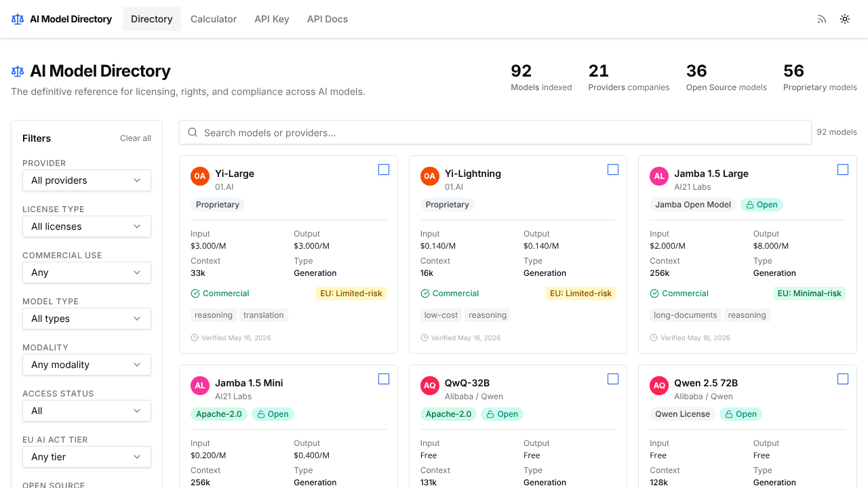Expand the Any modality dropdown
This screenshot has height=488, width=868.
point(87,365)
